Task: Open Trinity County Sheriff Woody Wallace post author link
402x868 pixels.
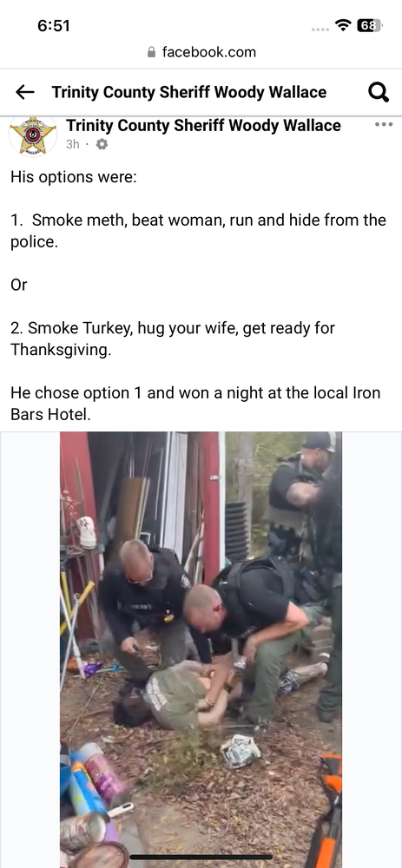Action: [x=203, y=126]
